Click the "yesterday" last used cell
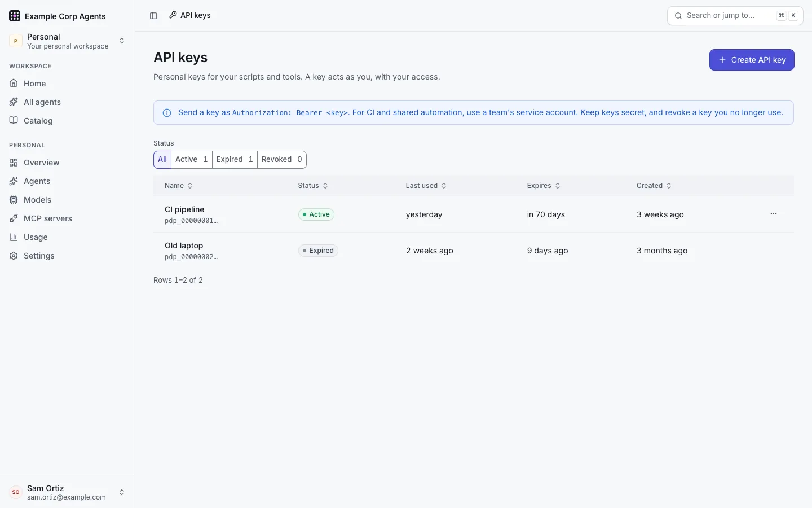Screen dimensions: 812x508 pos(424,214)
